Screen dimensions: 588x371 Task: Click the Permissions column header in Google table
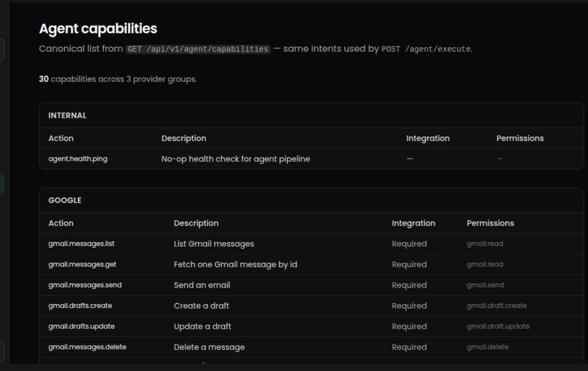(490, 223)
